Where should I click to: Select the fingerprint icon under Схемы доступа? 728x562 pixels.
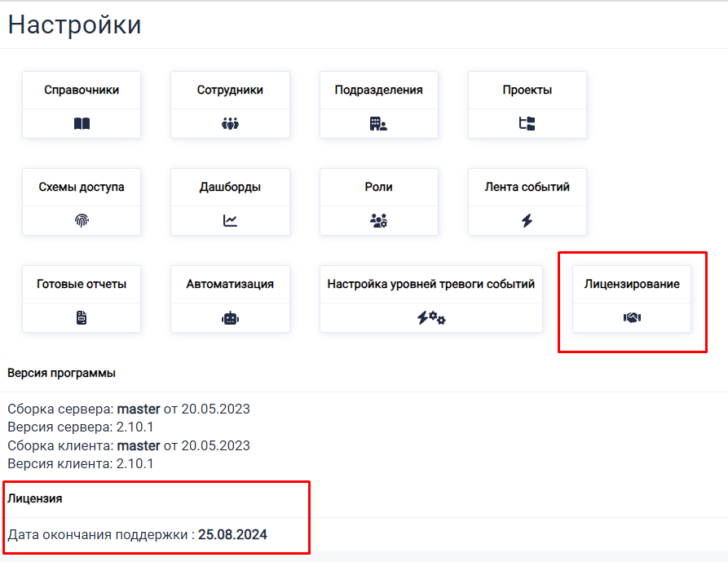tap(81, 219)
